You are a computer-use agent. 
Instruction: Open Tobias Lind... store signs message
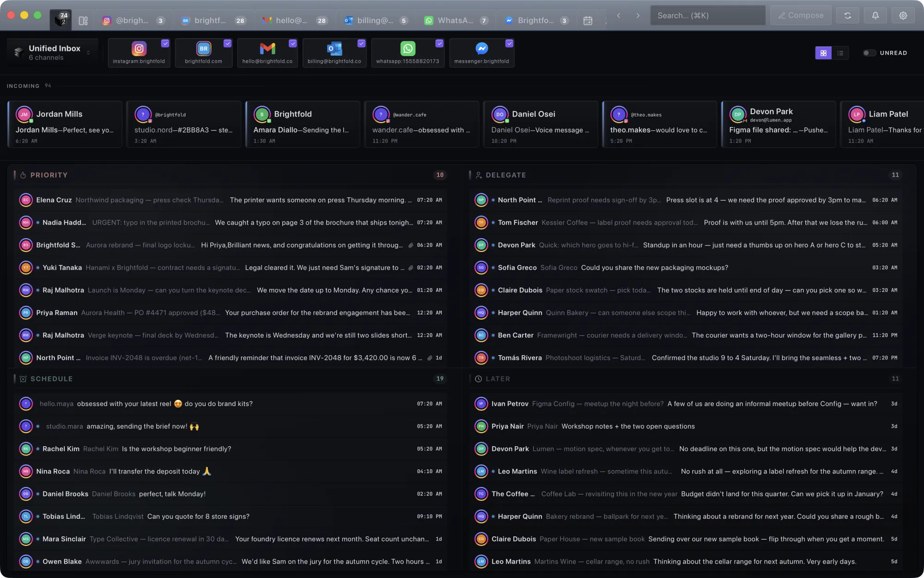click(231, 517)
